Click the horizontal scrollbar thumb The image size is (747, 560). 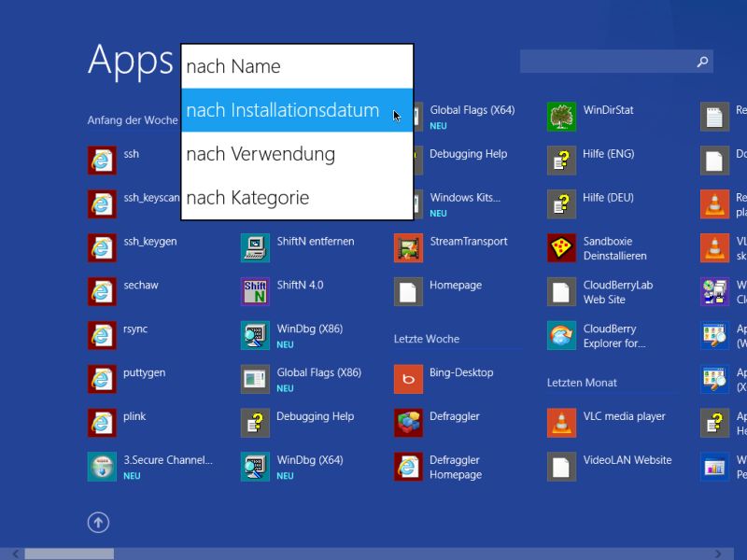point(69,553)
